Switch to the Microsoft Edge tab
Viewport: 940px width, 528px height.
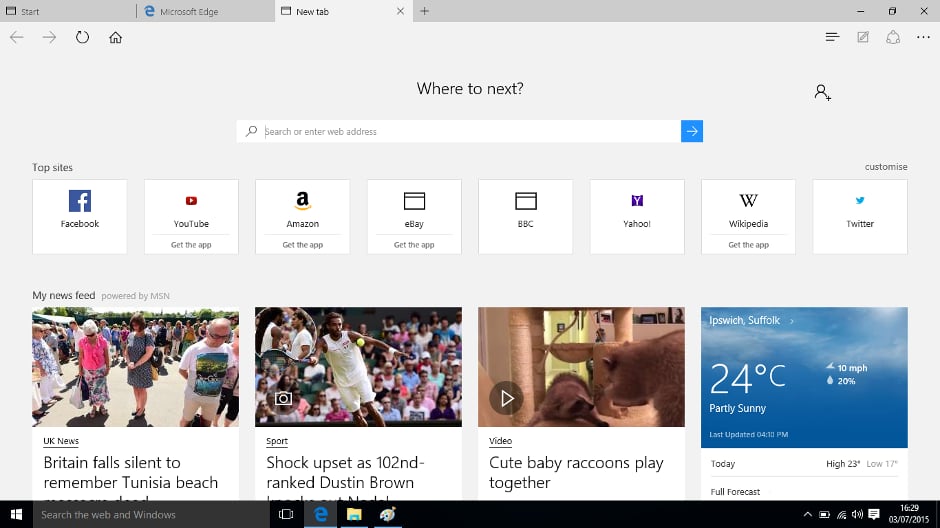206,11
